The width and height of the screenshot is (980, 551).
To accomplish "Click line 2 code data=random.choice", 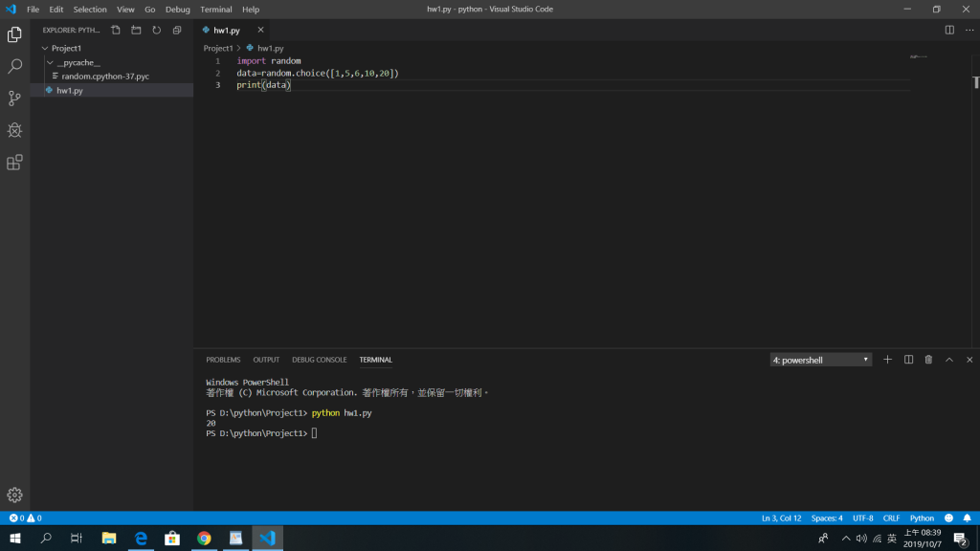I will point(318,73).
